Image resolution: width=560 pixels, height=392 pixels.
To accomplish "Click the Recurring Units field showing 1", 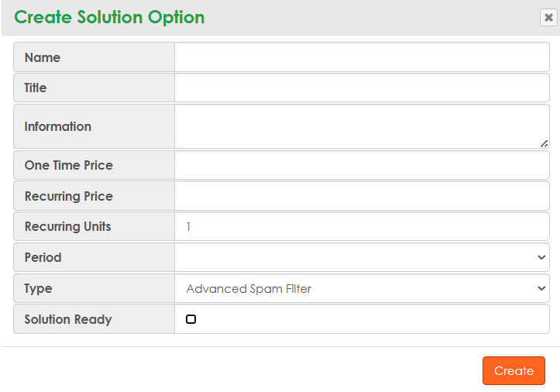I will coord(362,226).
